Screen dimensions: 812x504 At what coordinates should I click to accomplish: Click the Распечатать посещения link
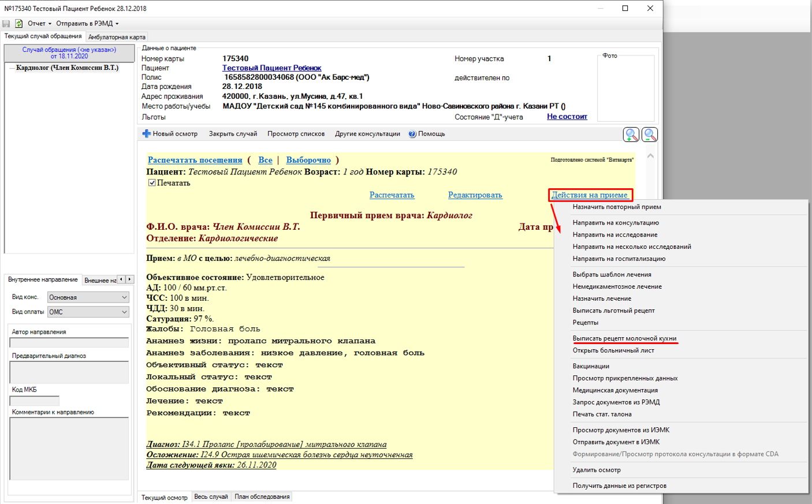click(x=195, y=160)
